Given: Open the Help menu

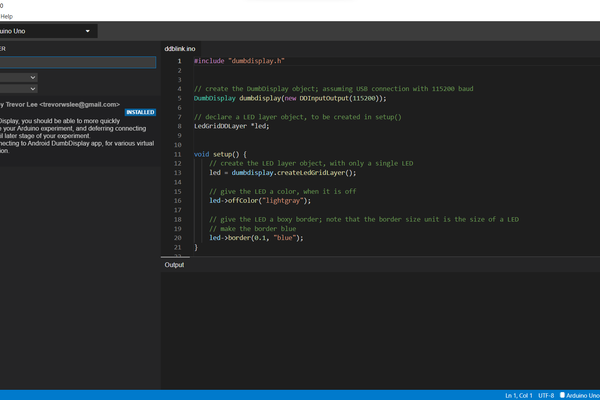Looking at the screenshot, I should click(7, 16).
